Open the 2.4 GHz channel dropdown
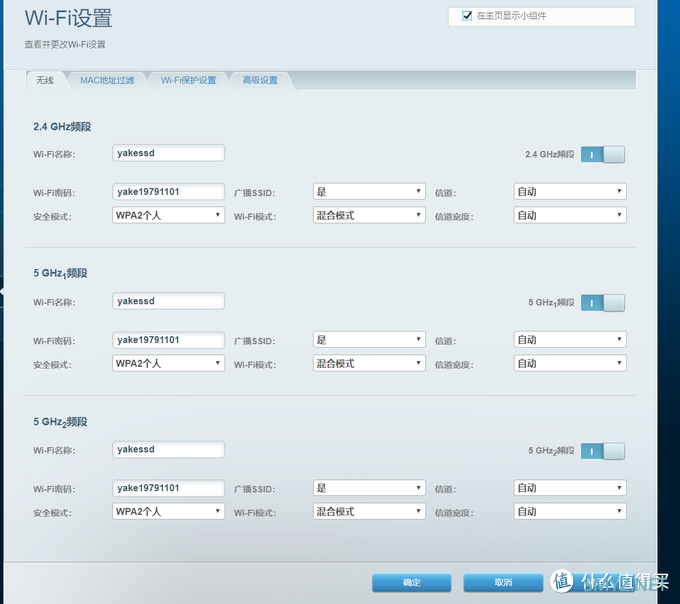This screenshot has width=680, height=604. pos(570,191)
